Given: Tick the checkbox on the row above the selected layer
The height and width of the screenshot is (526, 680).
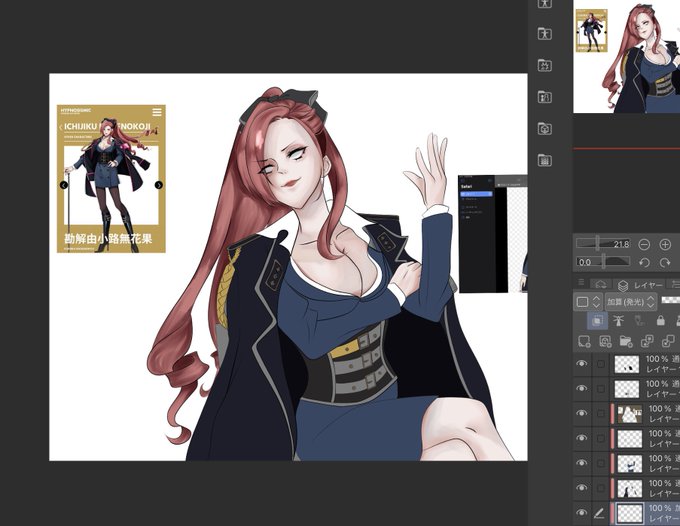Looking at the screenshot, I should pos(601,488).
